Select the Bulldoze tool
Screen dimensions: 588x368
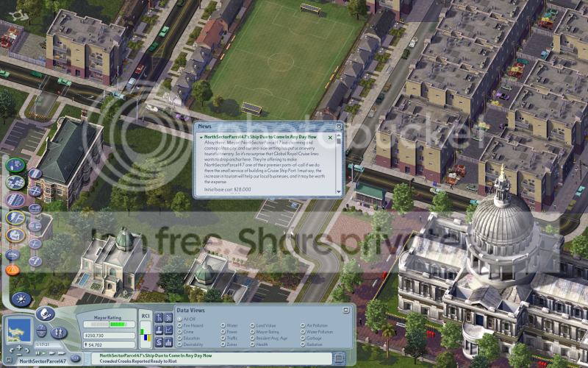tap(12, 255)
